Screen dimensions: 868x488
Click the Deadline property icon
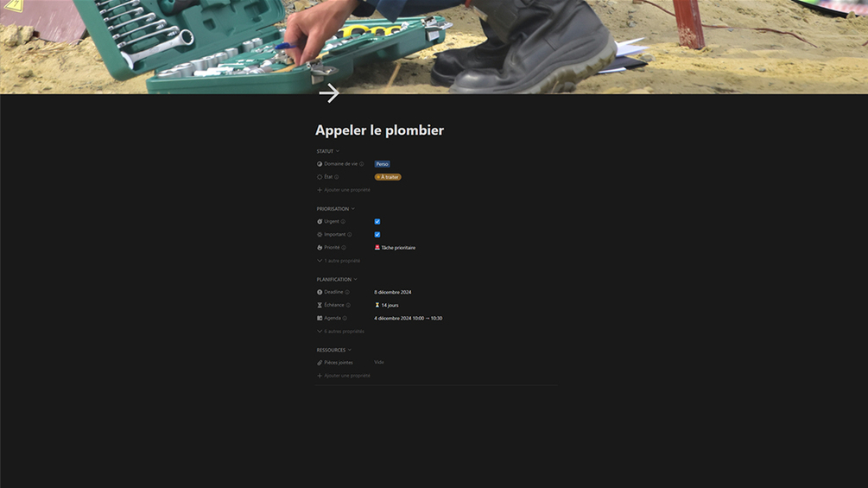coord(320,292)
